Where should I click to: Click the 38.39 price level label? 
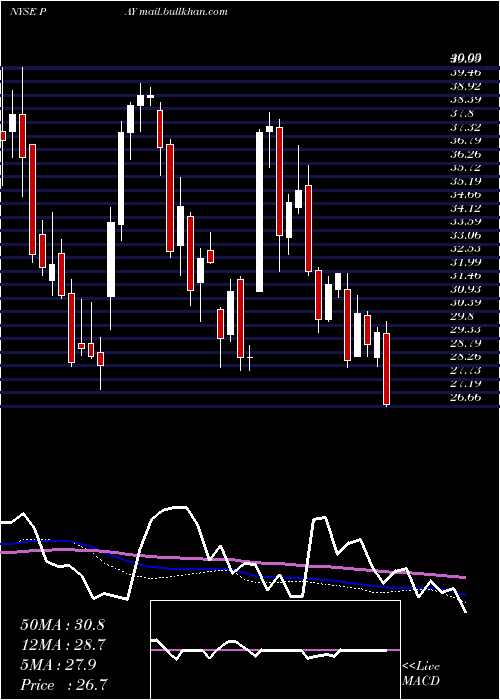pyautogui.click(x=466, y=100)
